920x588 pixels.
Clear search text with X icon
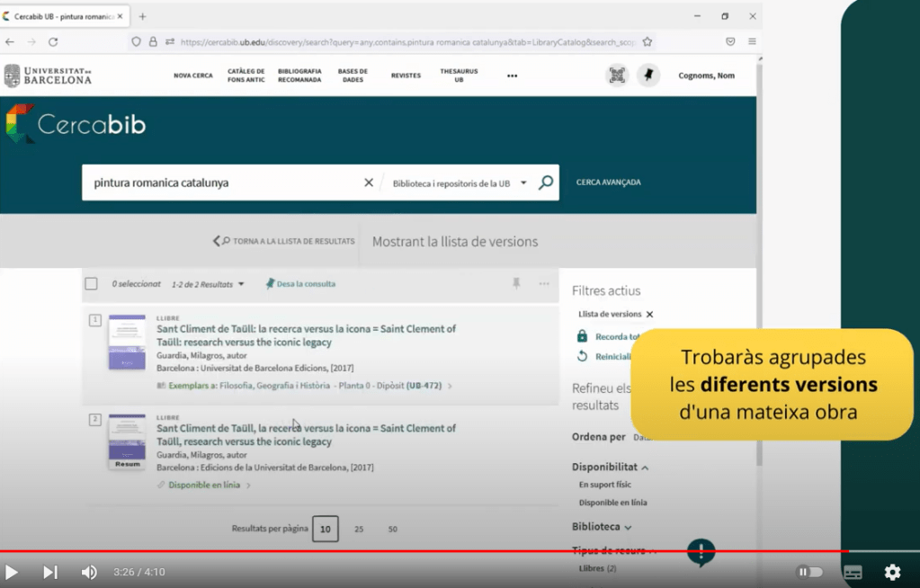pyautogui.click(x=368, y=183)
